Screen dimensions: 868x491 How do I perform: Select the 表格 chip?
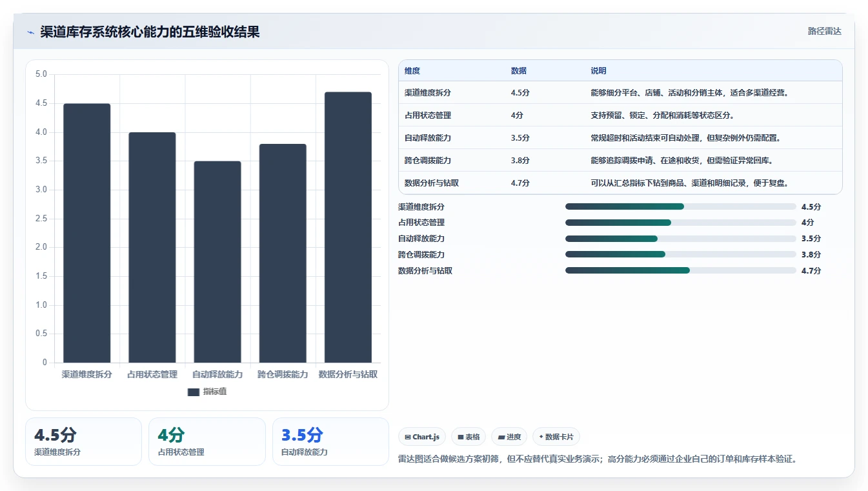click(x=469, y=437)
